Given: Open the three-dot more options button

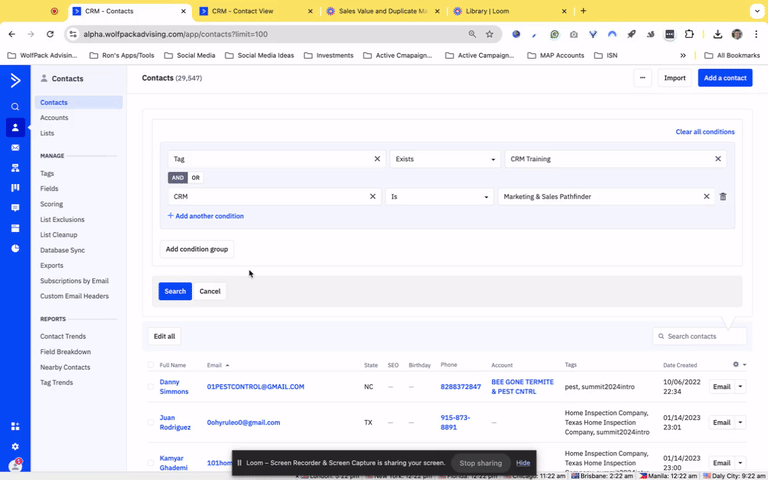Looking at the screenshot, I should (642, 78).
